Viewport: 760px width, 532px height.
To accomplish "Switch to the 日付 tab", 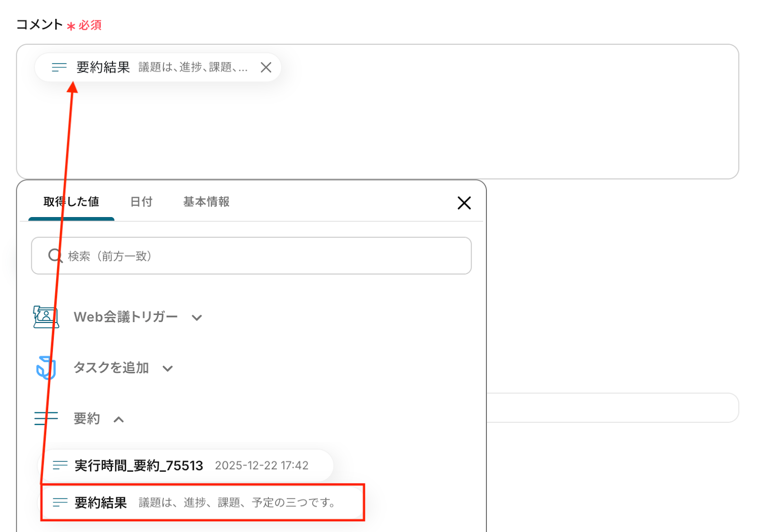I will point(141,202).
